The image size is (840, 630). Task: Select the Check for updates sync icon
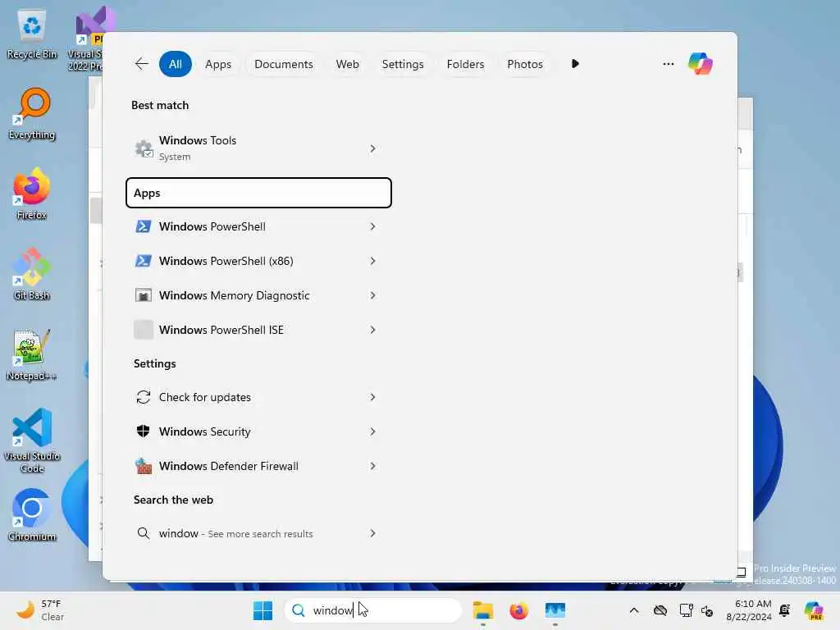[143, 397]
